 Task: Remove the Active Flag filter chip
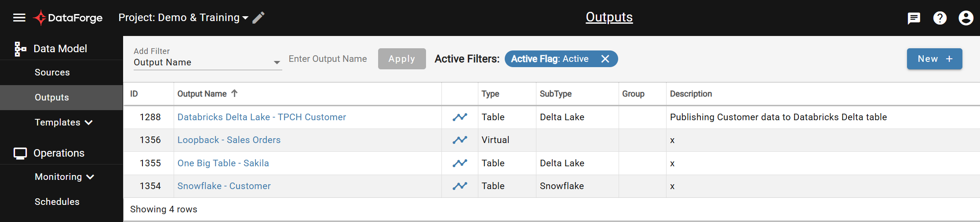pyautogui.click(x=605, y=59)
